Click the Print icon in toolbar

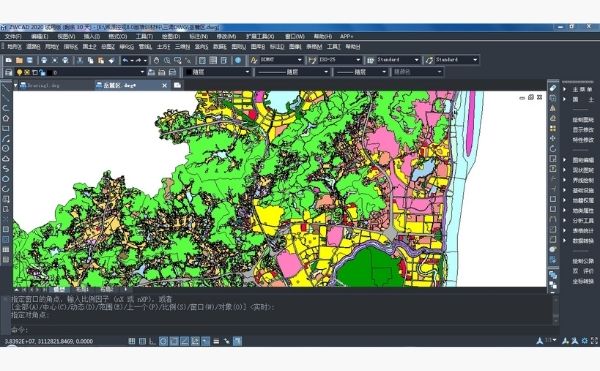(44, 60)
